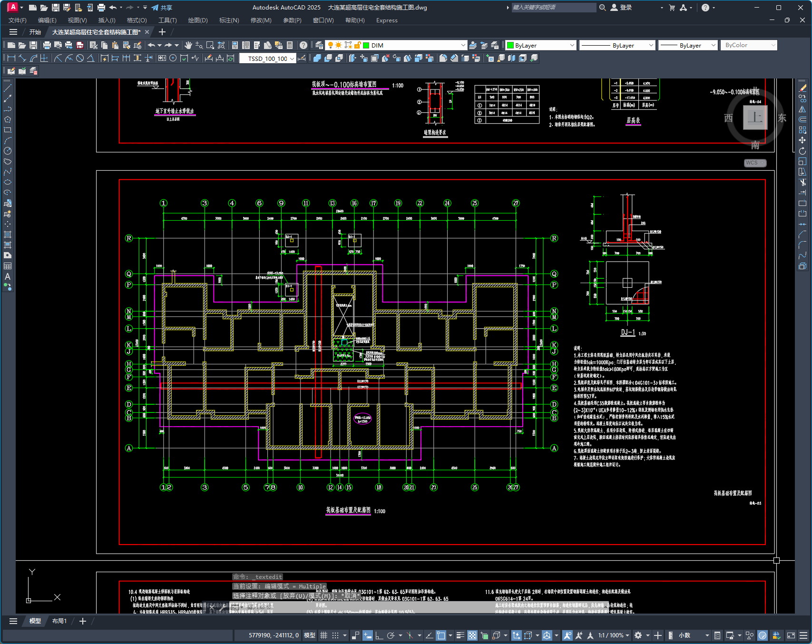Click the Center Mark tool
The height and width of the screenshot is (644, 812).
point(173,58)
